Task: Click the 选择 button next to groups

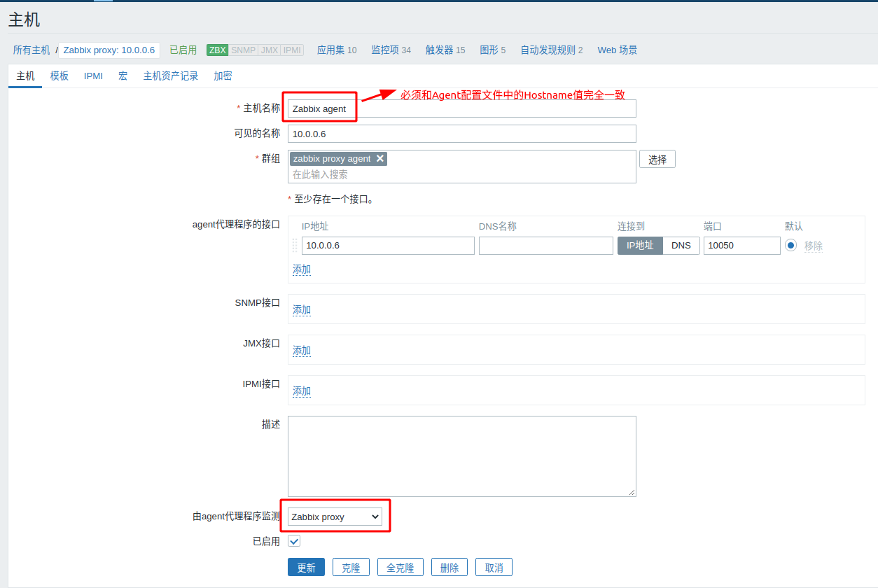Action: click(657, 160)
